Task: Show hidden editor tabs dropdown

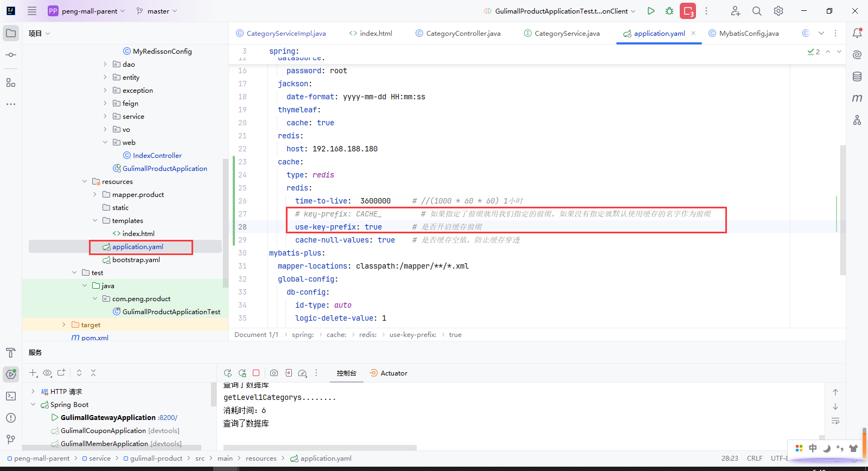Action: [x=821, y=33]
